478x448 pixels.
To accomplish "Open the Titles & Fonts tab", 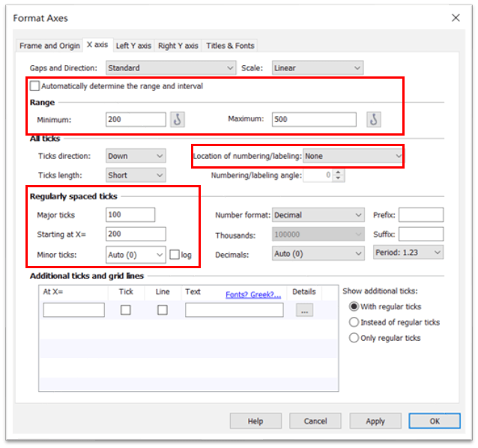I will [230, 46].
